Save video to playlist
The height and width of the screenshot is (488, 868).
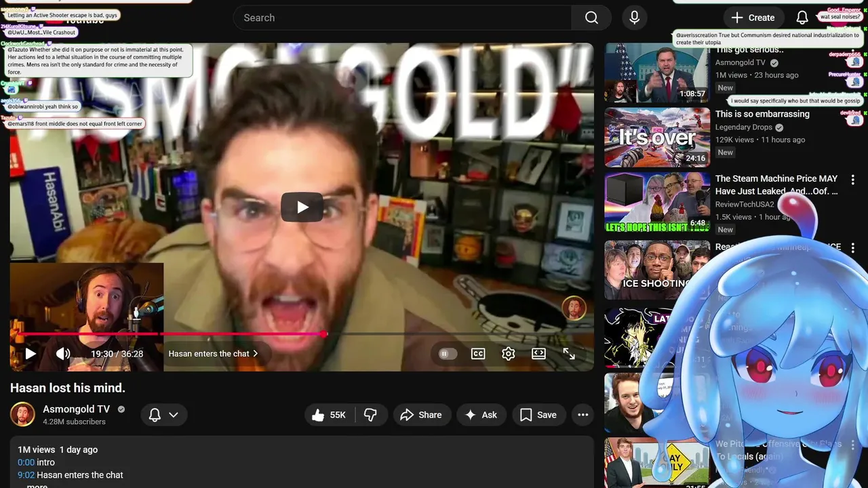538,415
